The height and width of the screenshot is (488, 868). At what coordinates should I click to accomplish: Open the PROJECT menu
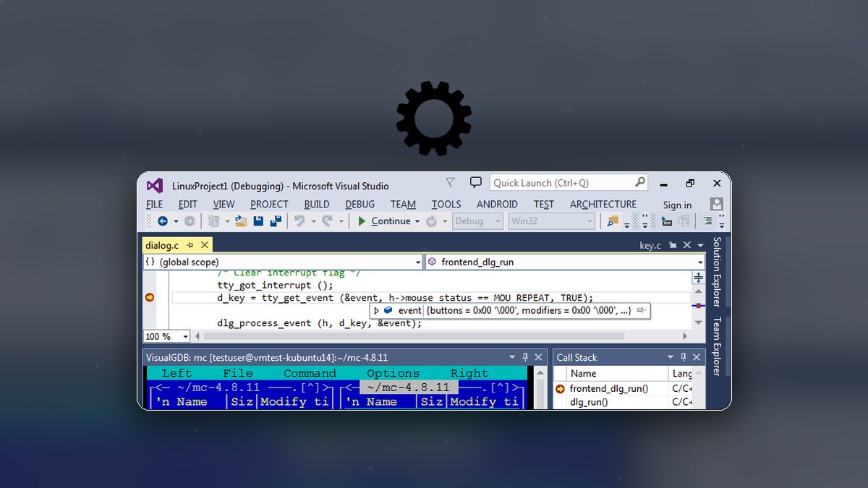click(269, 205)
